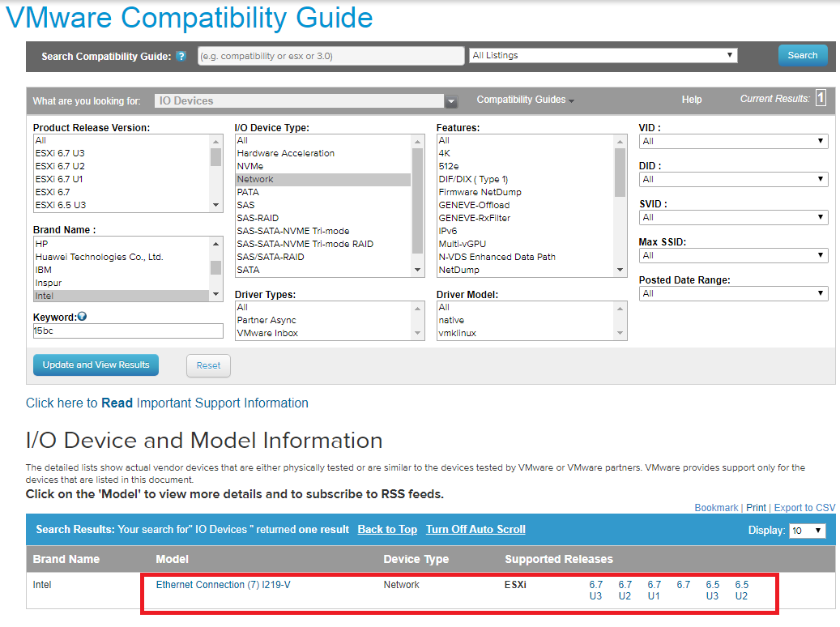This screenshot has height=627, width=840.
Task: Open Read Important Support Information link
Action: coord(167,403)
